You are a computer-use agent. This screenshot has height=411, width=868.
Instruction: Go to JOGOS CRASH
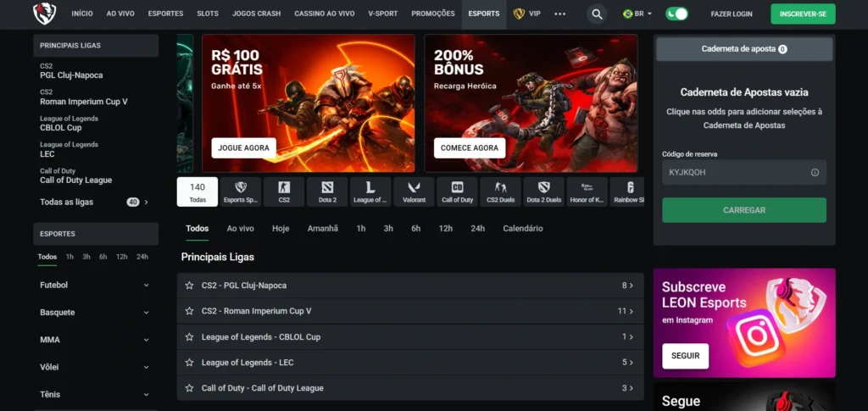pyautogui.click(x=256, y=14)
